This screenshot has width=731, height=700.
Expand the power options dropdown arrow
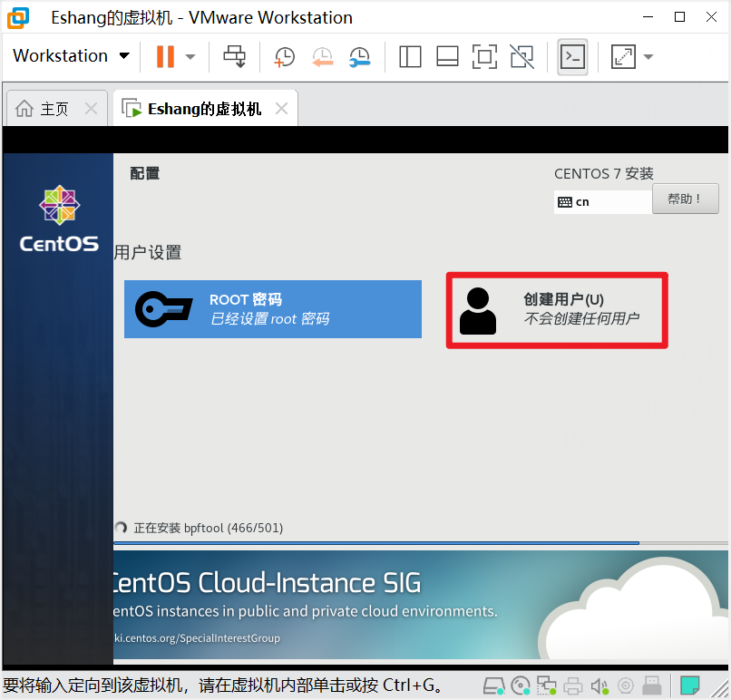[190, 57]
